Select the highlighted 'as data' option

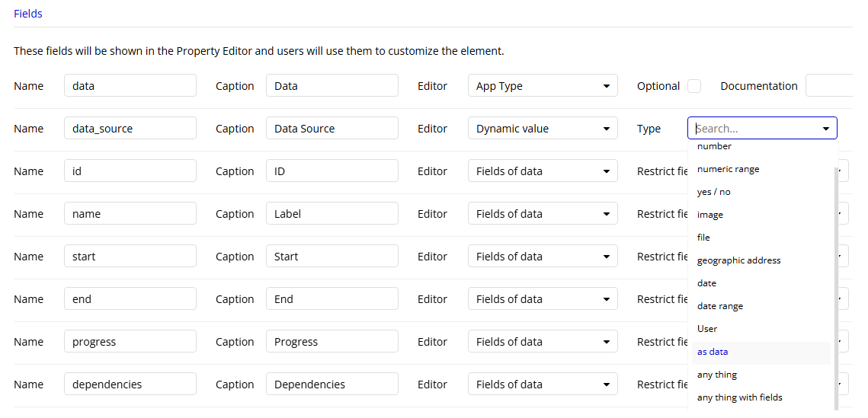click(x=713, y=352)
